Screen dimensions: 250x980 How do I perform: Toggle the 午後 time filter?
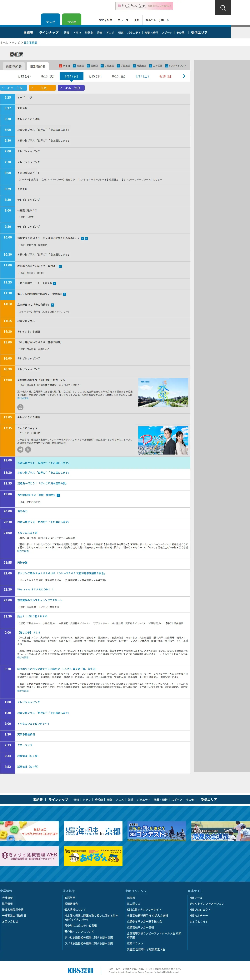pos(42,88)
